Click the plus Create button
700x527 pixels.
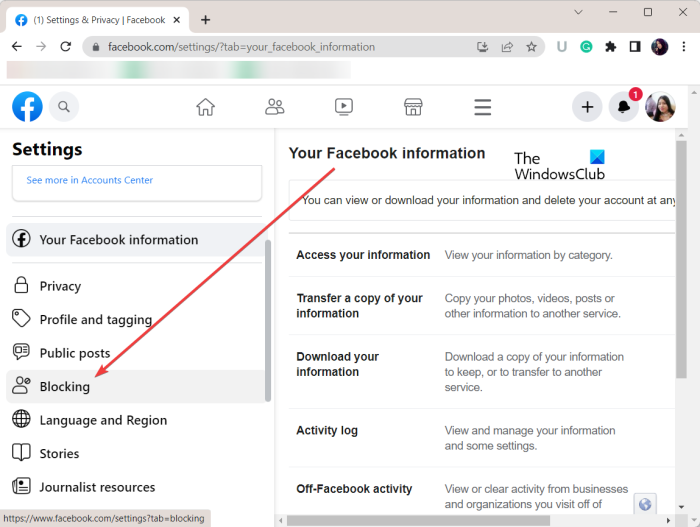(588, 107)
